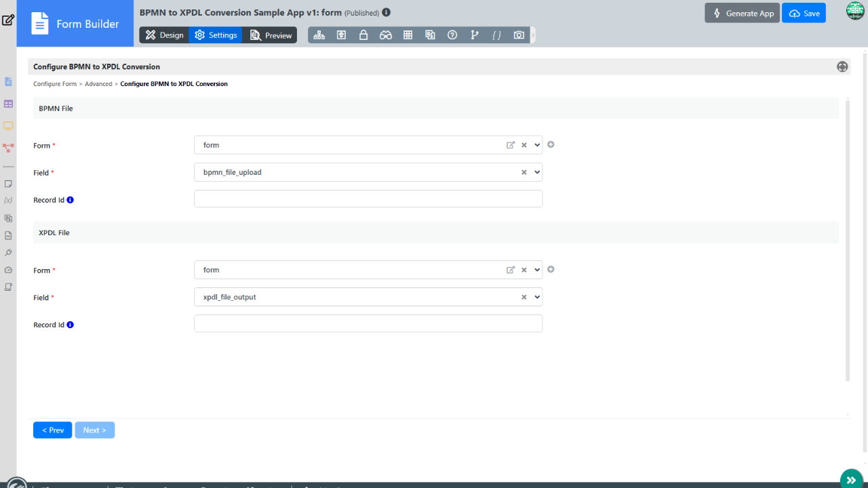This screenshot has height=488, width=868.
Task: Open the curly braces icon in toolbar
Action: [x=496, y=35]
